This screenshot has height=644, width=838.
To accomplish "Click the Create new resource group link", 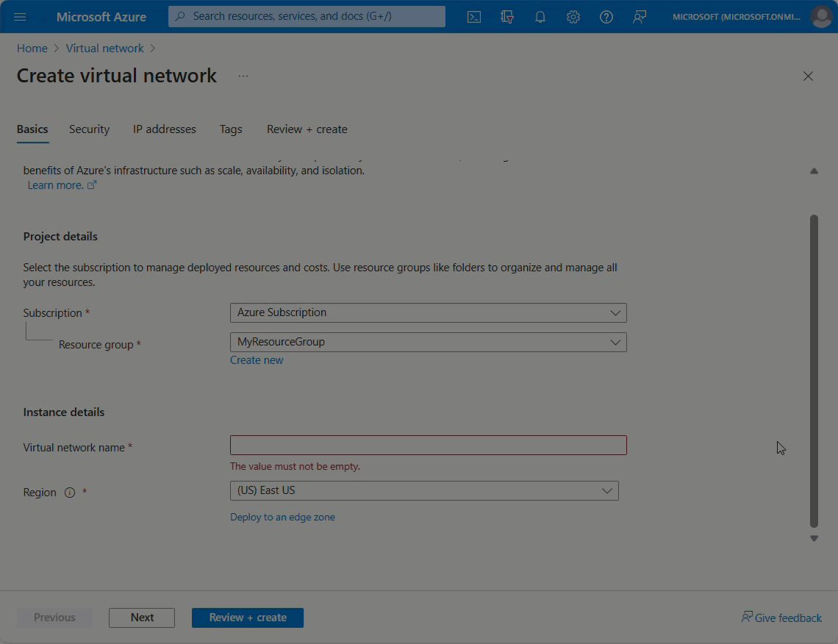I will (x=257, y=360).
